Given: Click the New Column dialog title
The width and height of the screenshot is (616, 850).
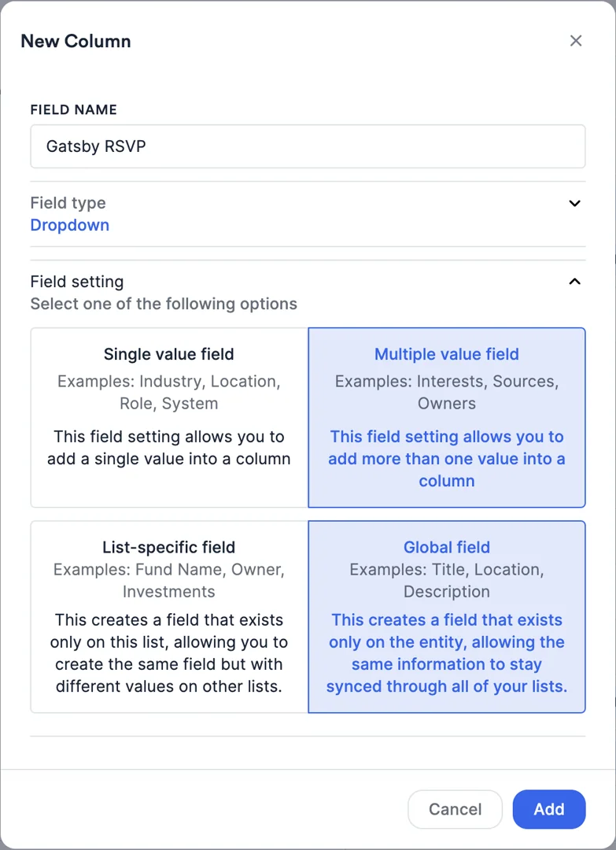Looking at the screenshot, I should (x=76, y=41).
